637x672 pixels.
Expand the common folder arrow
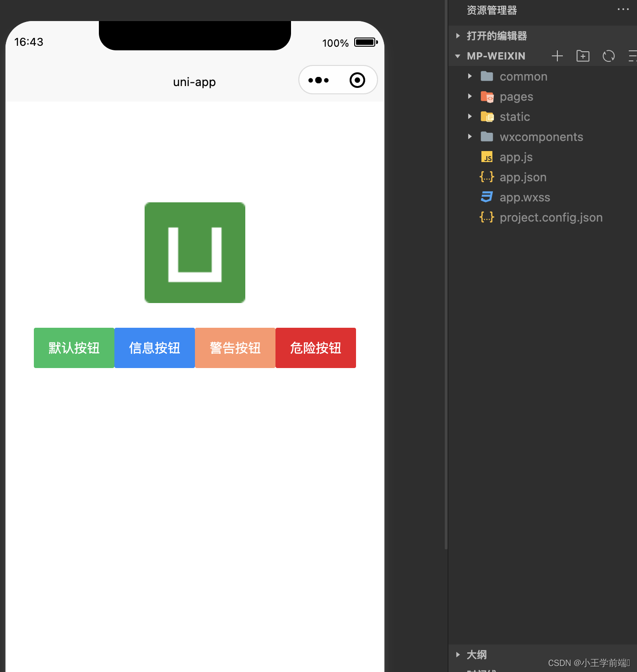click(470, 76)
